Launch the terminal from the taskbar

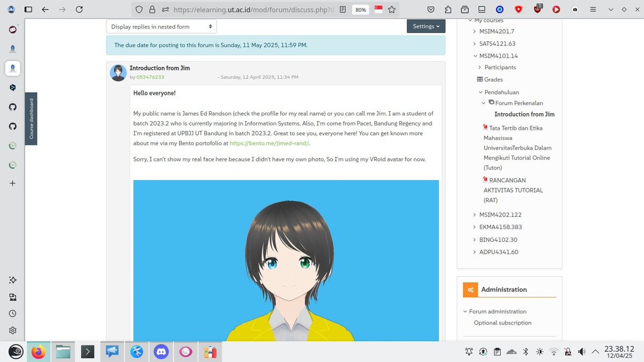point(87,352)
